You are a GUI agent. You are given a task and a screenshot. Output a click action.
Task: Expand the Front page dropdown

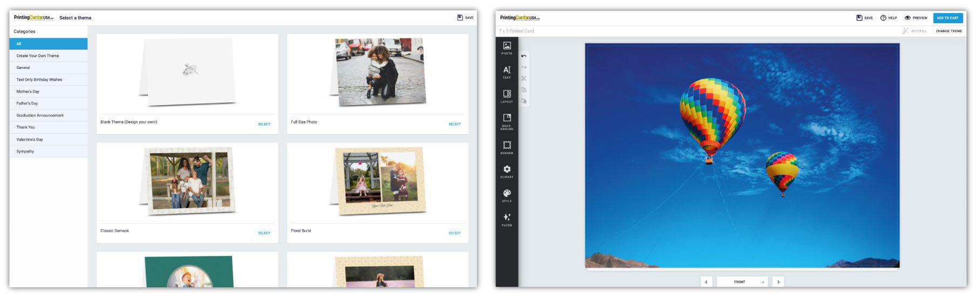pos(743,282)
